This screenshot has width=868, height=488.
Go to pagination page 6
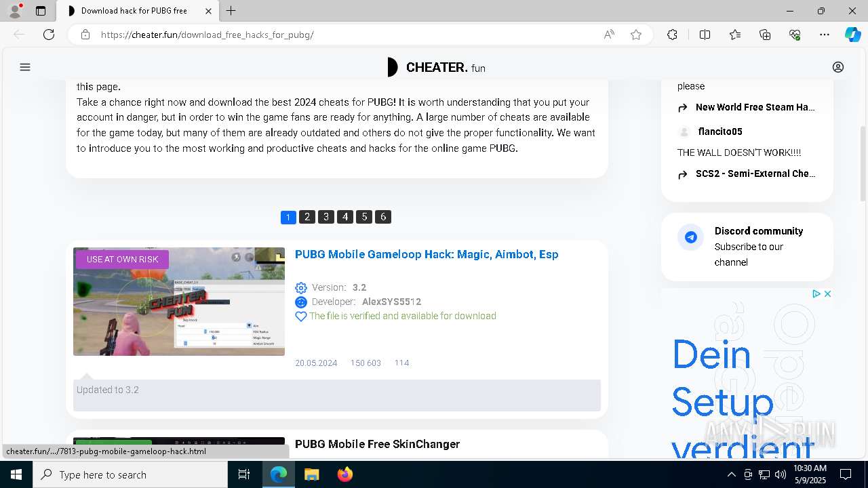point(383,217)
